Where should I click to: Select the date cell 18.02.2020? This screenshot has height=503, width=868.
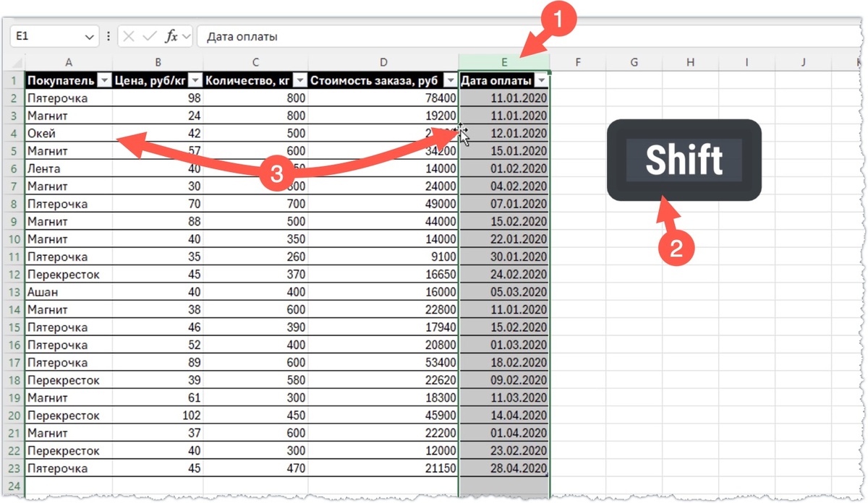coord(504,363)
